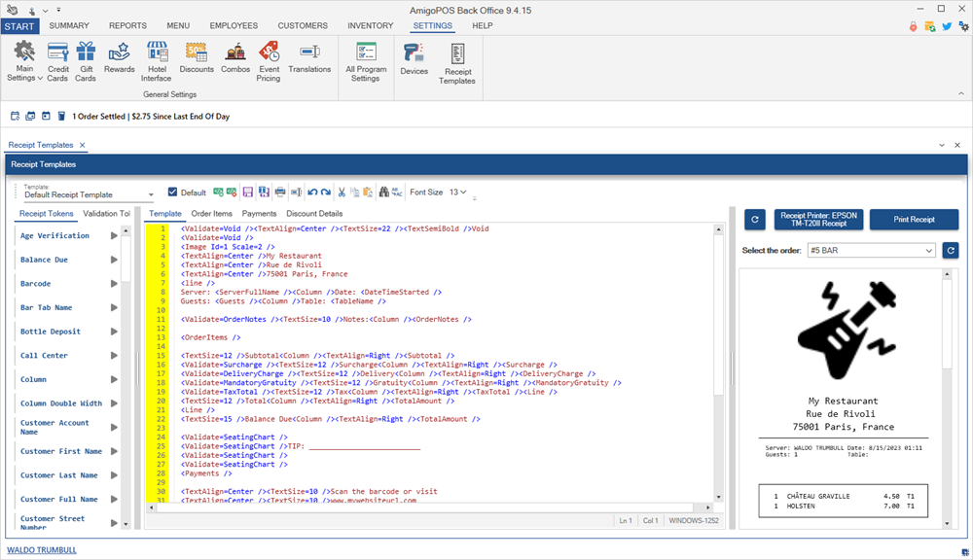Open Credit Cards settings

(57, 61)
